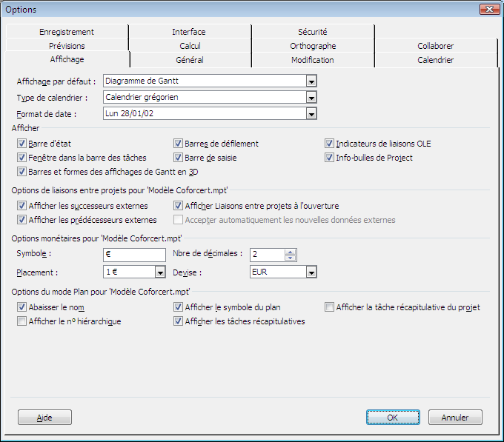Click the OK button
The height and width of the screenshot is (442, 504).
coord(393,418)
